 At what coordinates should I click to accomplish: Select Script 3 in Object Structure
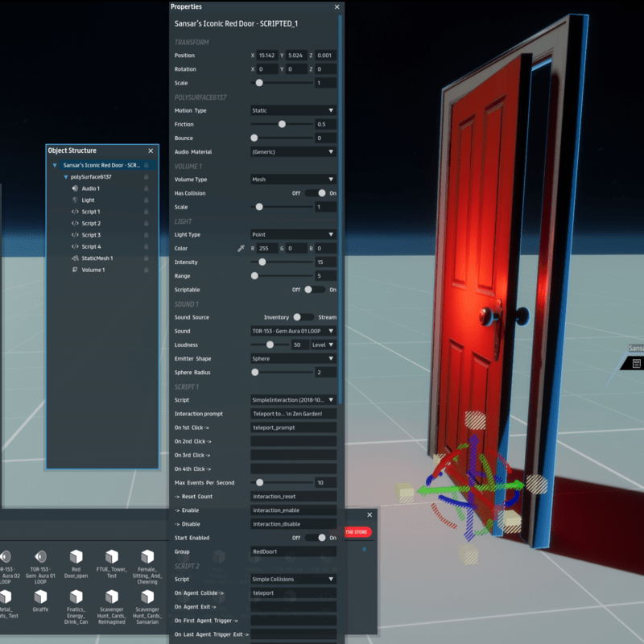click(90, 235)
